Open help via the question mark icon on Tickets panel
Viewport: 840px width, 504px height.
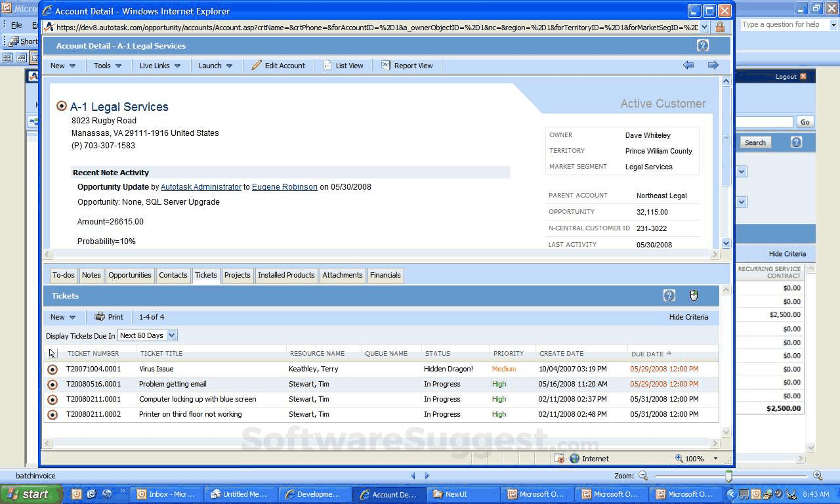click(x=669, y=295)
